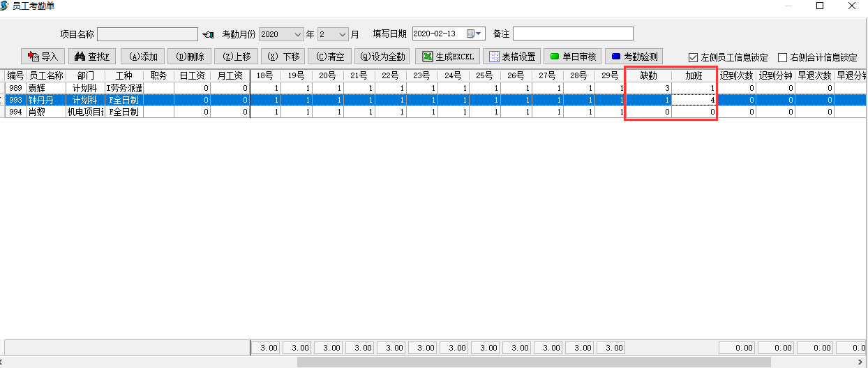The image size is (868, 368).
Task: Click the (Q)设为全勤 button
Action: coord(382,57)
